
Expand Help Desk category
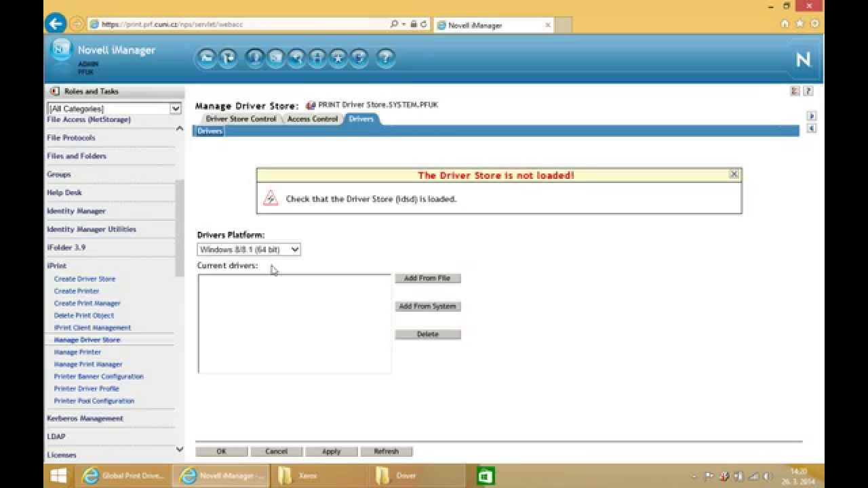pos(64,192)
